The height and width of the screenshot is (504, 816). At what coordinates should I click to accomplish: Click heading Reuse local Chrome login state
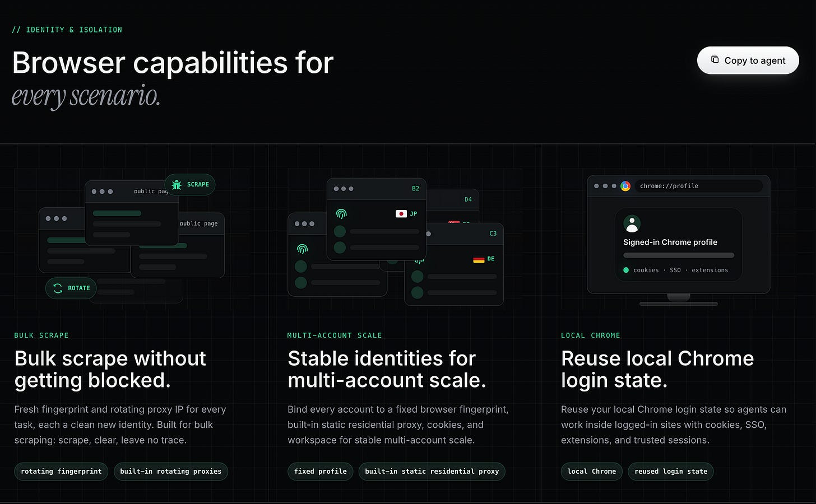pos(657,369)
